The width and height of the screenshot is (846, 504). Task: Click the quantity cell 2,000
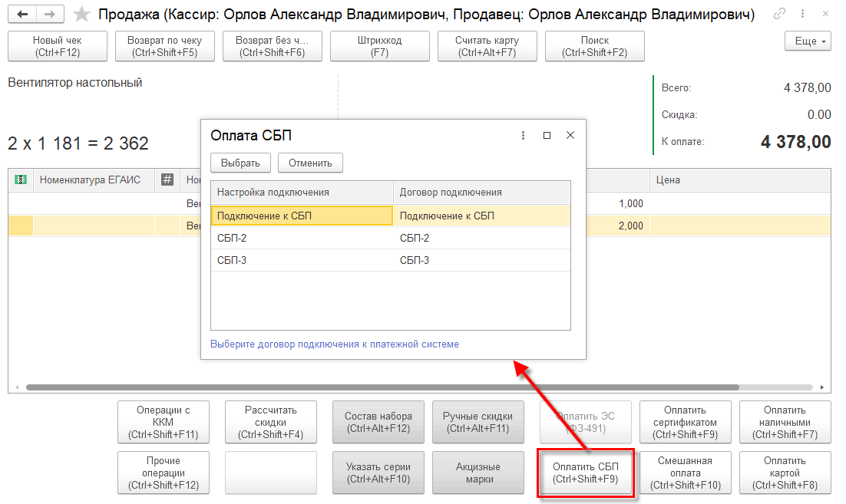pos(617,226)
